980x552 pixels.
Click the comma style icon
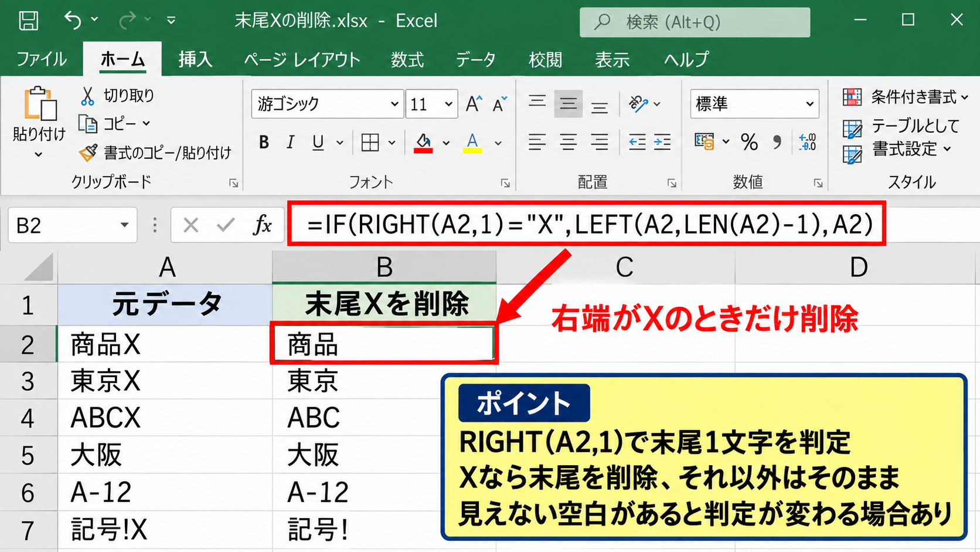[x=777, y=142]
